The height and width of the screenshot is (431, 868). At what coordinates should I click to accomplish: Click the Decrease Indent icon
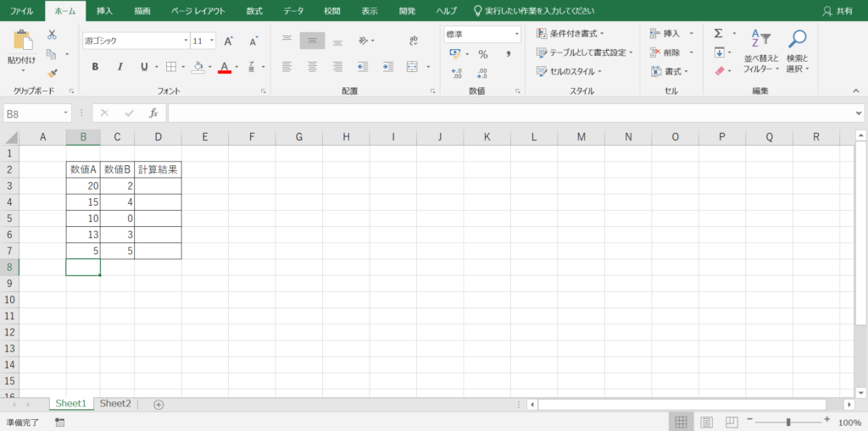363,67
